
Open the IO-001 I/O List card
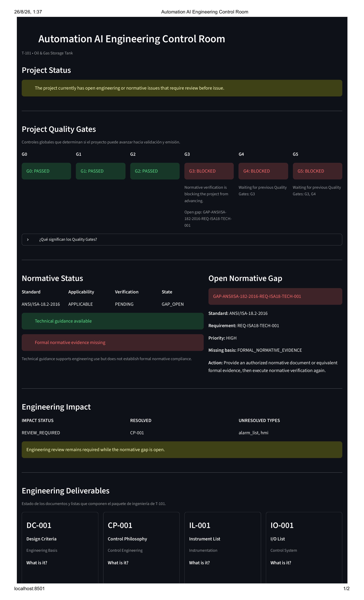[304, 548]
